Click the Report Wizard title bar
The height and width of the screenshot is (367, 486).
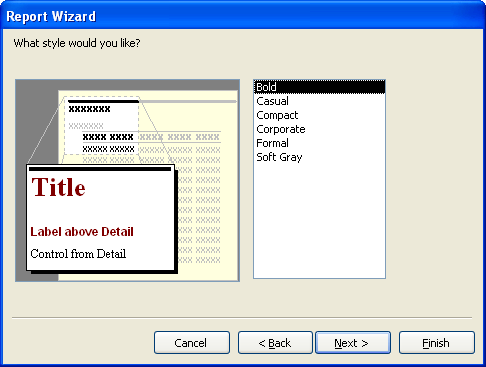(243, 16)
